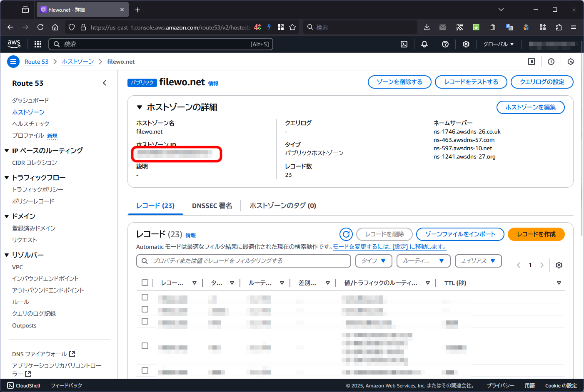Toggle the split panel layout icon

tap(532, 62)
